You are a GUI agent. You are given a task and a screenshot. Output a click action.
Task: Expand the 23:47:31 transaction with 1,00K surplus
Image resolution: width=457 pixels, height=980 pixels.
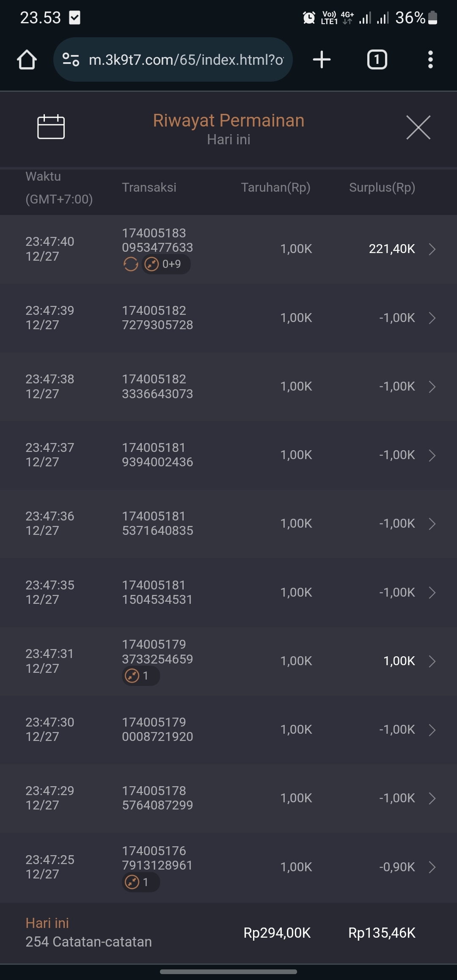[x=432, y=661]
